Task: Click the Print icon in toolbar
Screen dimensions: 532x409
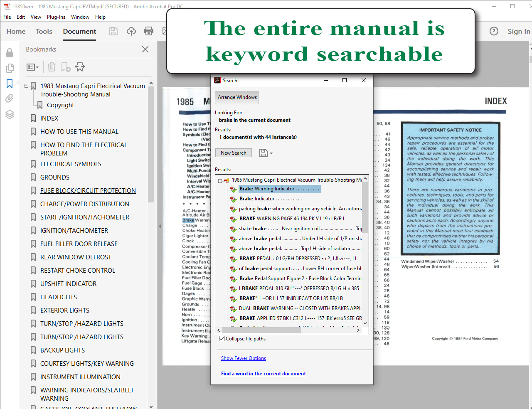Action: [148, 31]
